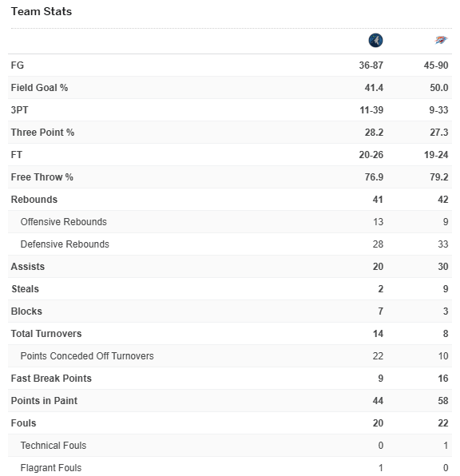Click the Technical Fouls sub-row label

(x=54, y=446)
